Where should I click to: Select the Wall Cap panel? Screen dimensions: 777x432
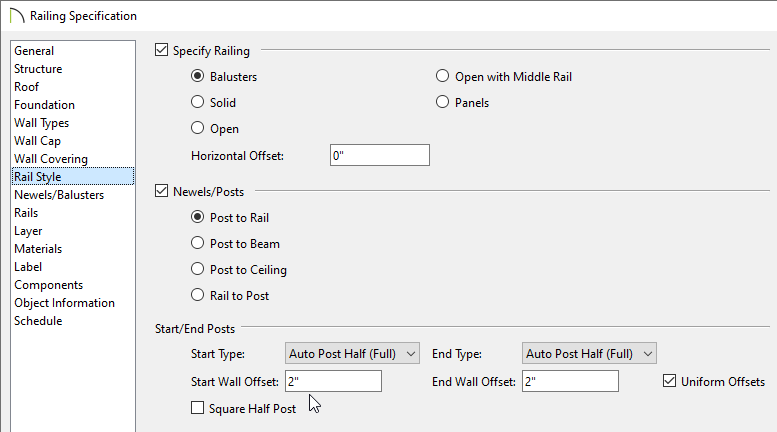coord(38,141)
